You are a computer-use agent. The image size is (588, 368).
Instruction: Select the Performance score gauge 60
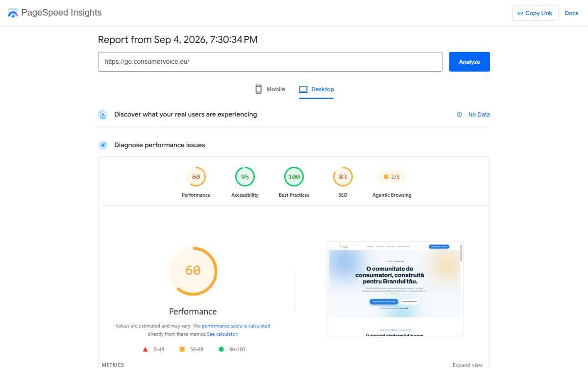(196, 177)
